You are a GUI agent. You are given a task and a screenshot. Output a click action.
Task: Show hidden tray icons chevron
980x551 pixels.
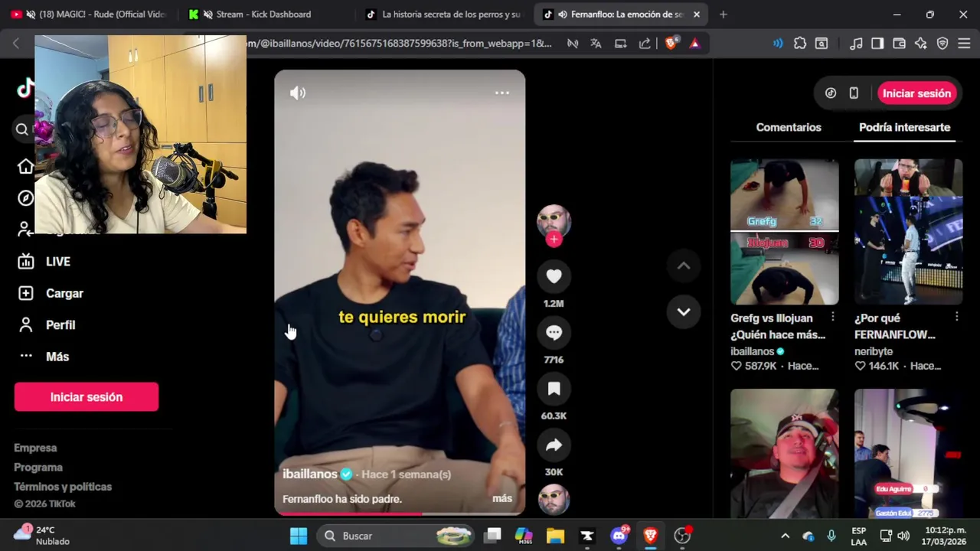tap(785, 536)
